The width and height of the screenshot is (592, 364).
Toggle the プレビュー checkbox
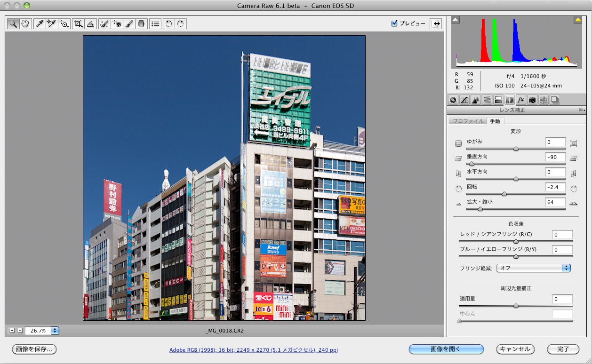[394, 23]
